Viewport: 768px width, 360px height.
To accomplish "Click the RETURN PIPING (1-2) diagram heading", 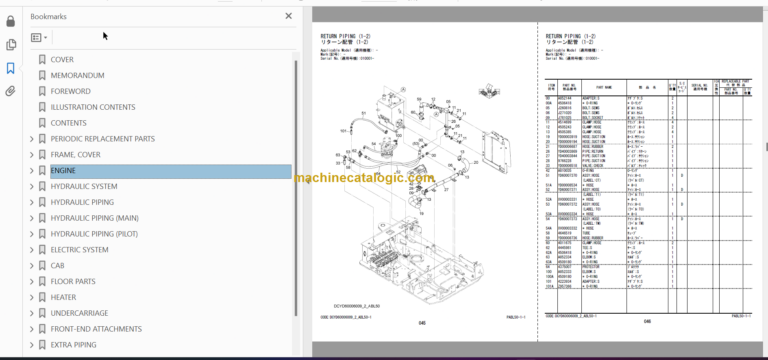I will coord(345,36).
